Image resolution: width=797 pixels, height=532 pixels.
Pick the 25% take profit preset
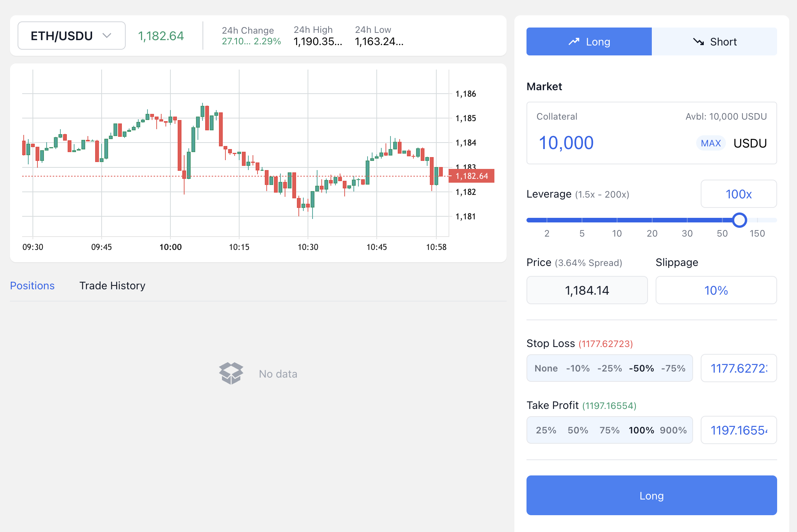pos(546,430)
